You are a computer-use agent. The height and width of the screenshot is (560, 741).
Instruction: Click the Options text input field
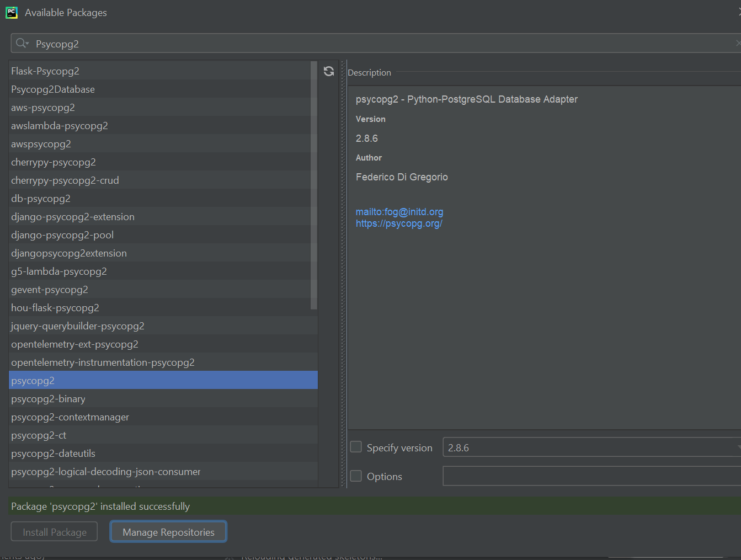pos(592,476)
